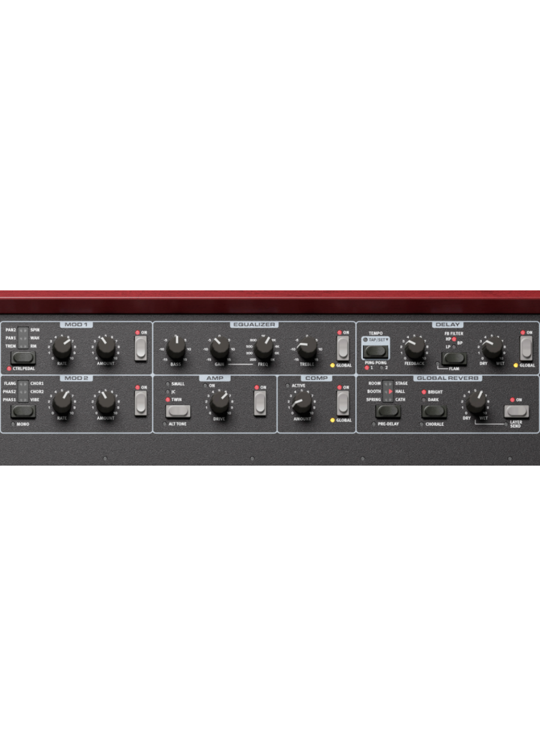Adjust the Equalizer Bass knob
Viewport: 540px width, 756px height.
(x=176, y=349)
